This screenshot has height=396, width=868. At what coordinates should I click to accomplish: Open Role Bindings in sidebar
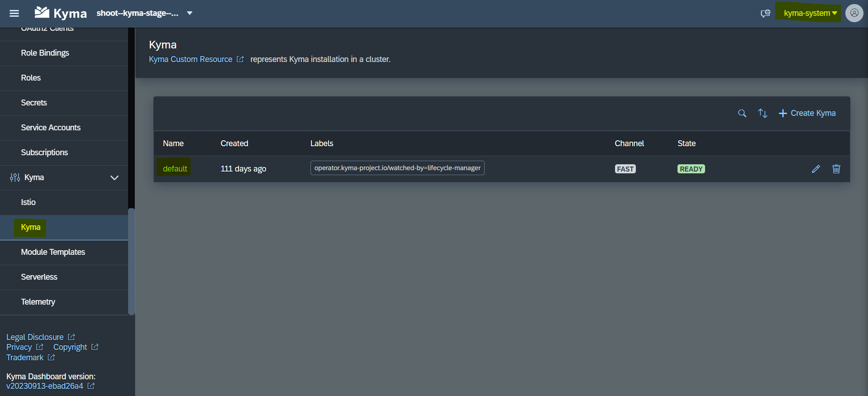64,53
